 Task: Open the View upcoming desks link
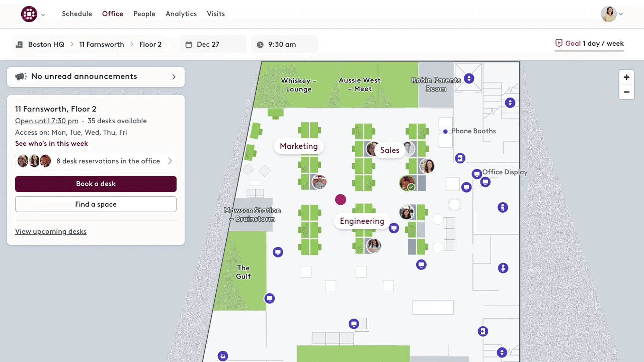tap(51, 231)
